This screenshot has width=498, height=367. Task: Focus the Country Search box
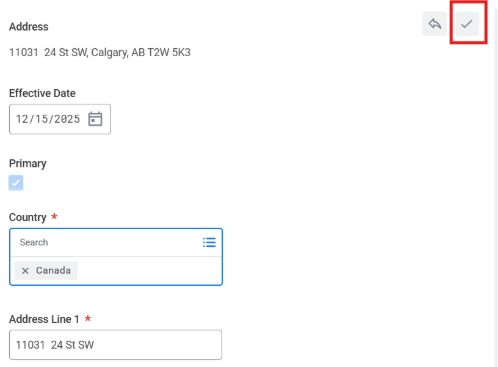107,242
